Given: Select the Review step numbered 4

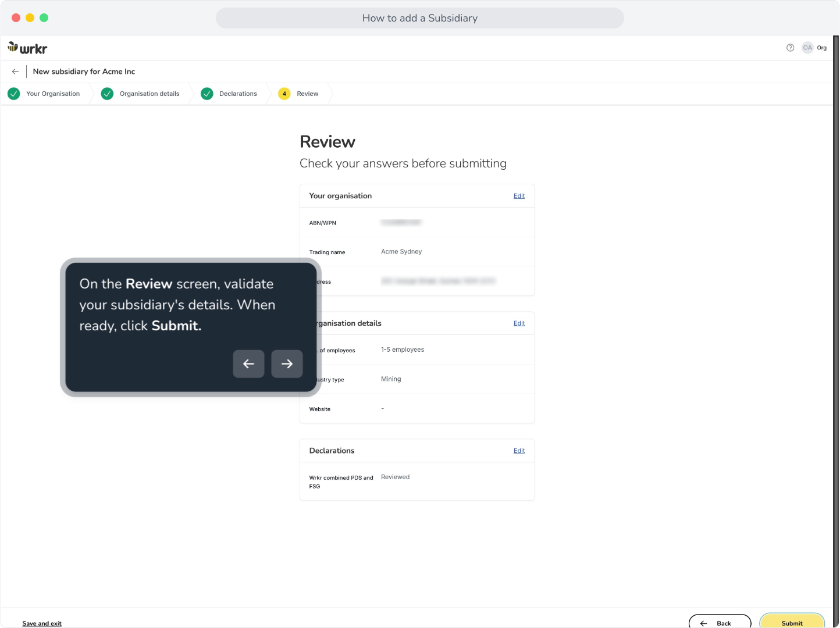Looking at the screenshot, I should coord(298,94).
